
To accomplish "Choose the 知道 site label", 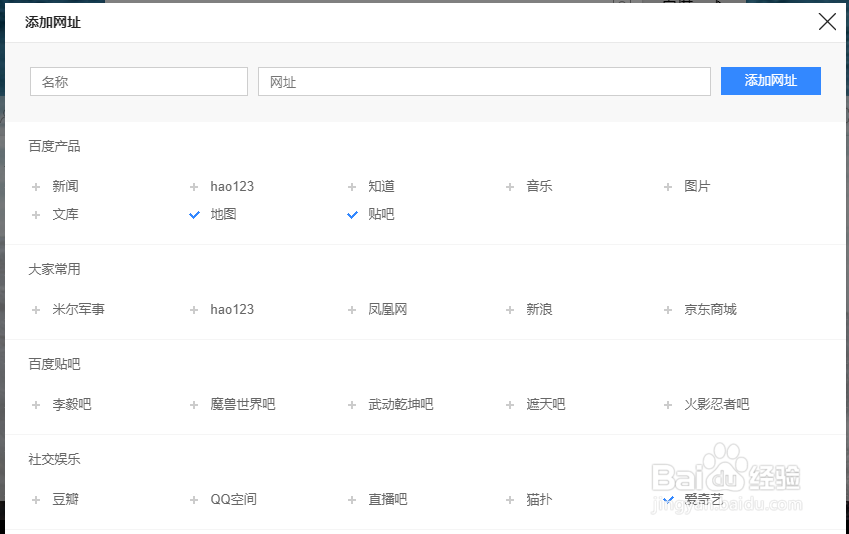I will click(381, 186).
